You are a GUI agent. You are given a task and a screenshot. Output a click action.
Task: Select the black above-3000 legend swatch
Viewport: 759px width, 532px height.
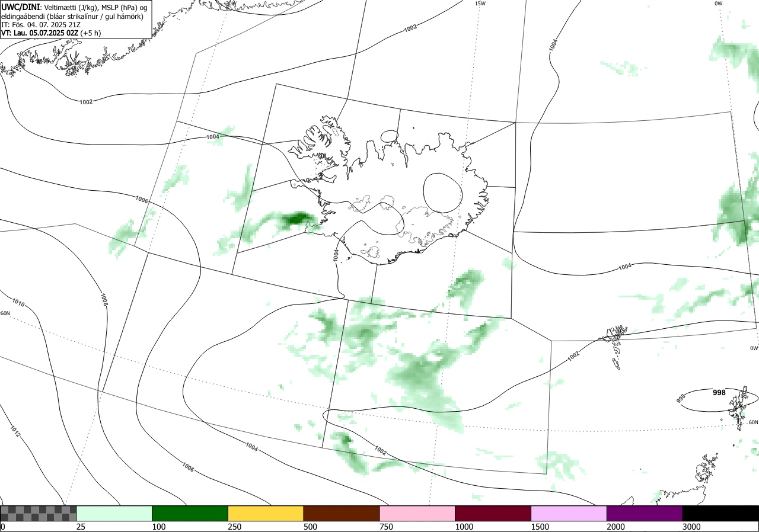[x=720, y=513]
